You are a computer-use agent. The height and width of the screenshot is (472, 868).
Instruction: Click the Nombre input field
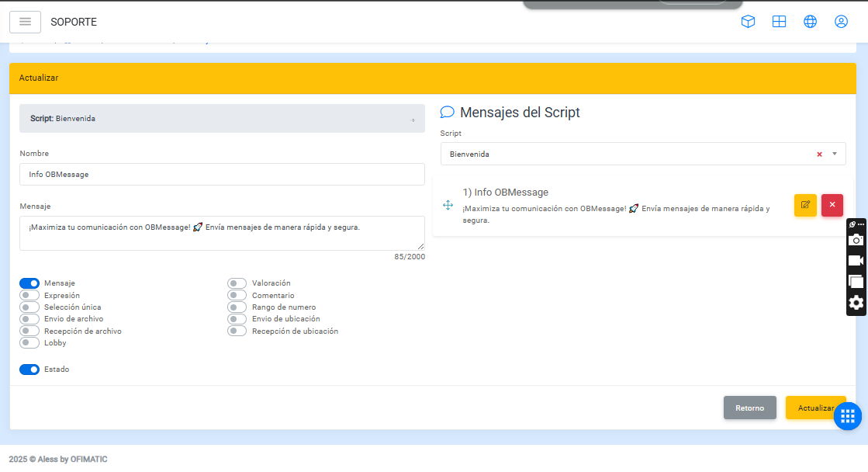pyautogui.click(x=222, y=175)
